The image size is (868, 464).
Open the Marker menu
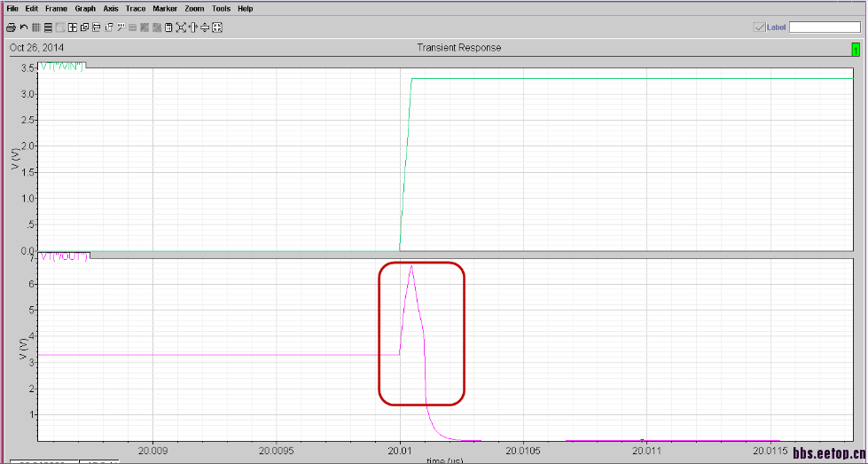pyautogui.click(x=166, y=9)
